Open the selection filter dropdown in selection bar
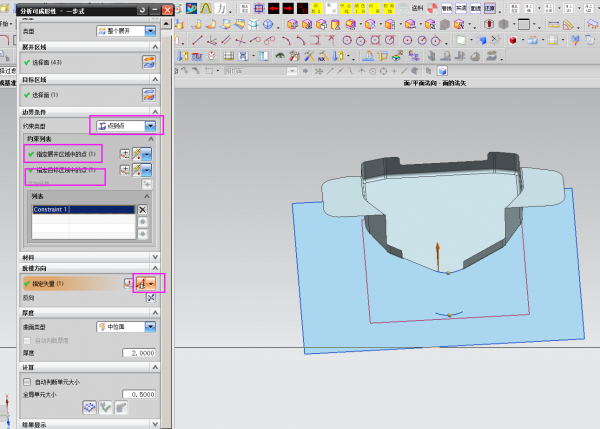600x429 pixels. click(292, 71)
